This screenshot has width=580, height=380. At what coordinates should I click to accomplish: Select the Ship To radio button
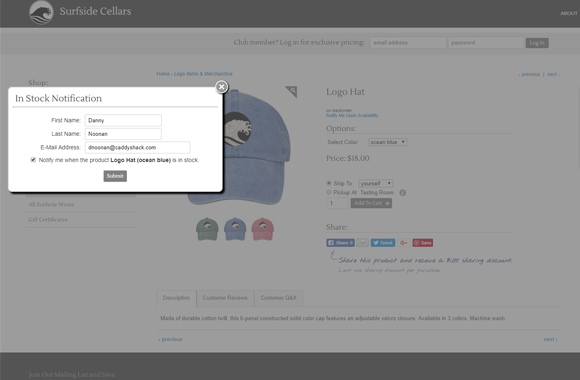[328, 183]
